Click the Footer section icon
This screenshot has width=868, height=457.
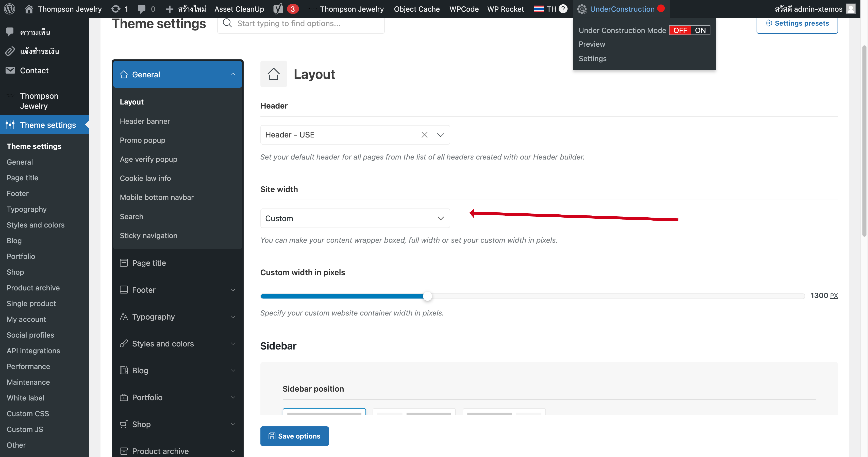click(124, 290)
